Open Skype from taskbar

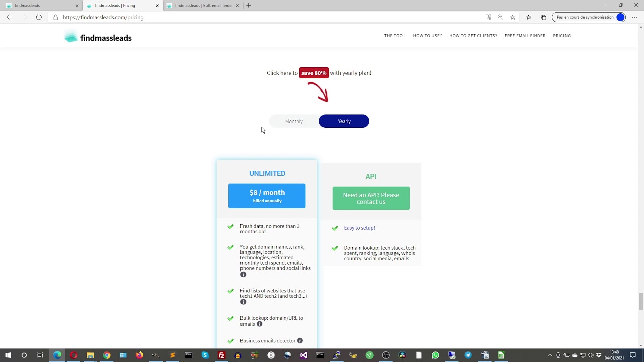pos(205,355)
